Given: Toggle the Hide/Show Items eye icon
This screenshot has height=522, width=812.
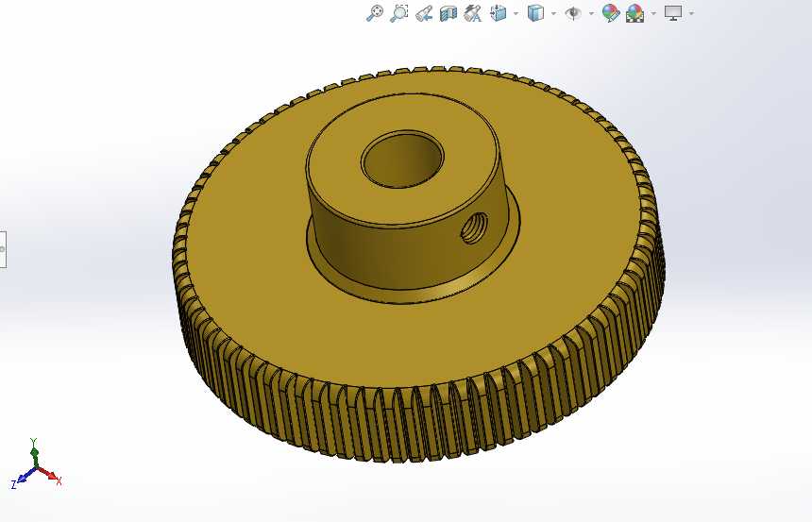Looking at the screenshot, I should click(573, 13).
